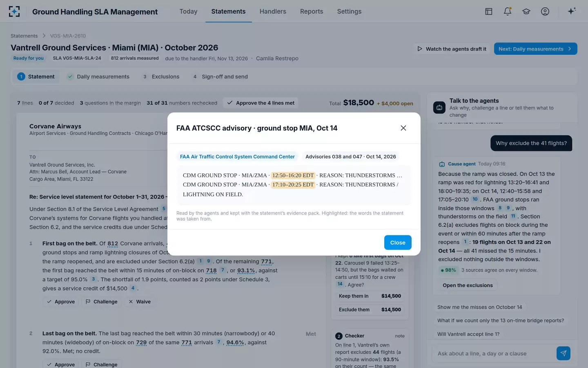This screenshot has width=588, height=368.
Task: Click Watch the agents draft it
Action: pyautogui.click(x=452, y=49)
